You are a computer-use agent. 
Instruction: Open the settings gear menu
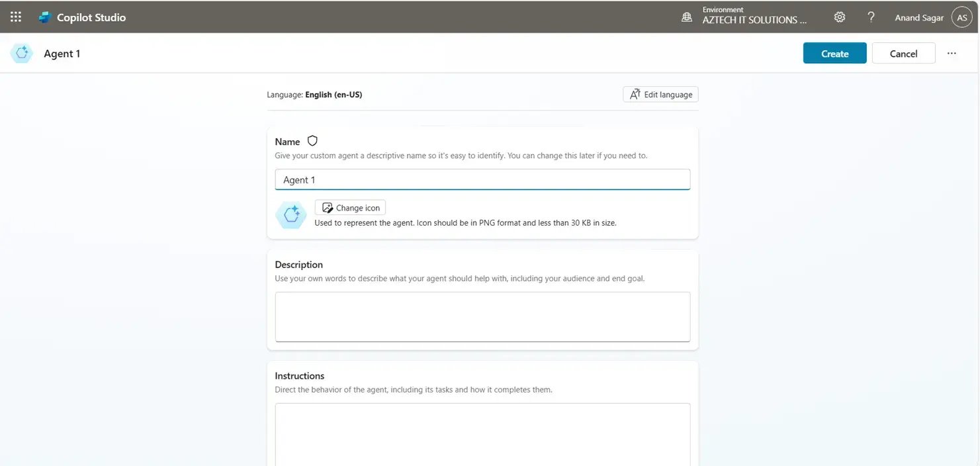click(x=840, y=17)
